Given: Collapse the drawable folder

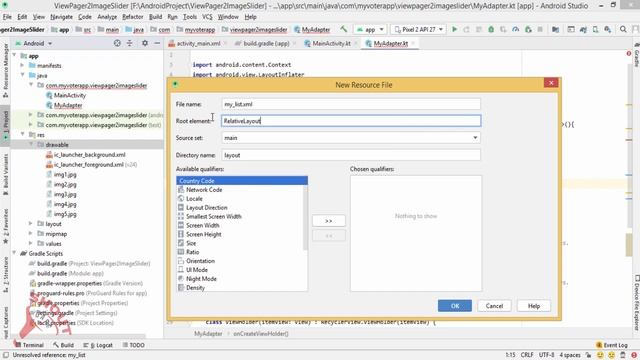Looking at the screenshot, I should coord(31,144).
